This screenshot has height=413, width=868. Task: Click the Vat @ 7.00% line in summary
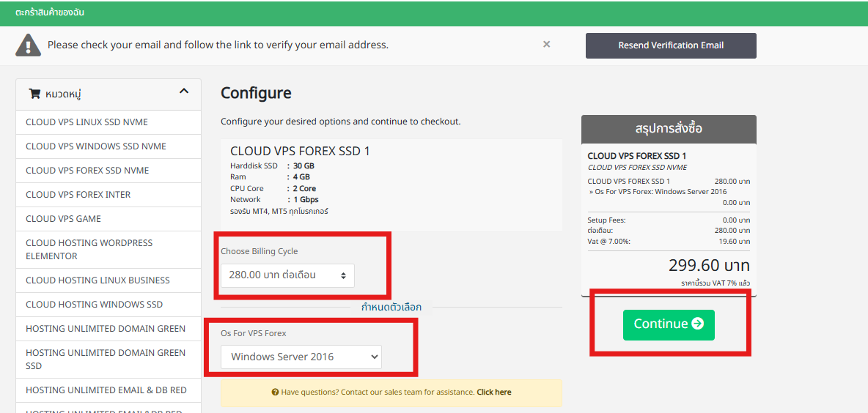click(669, 242)
